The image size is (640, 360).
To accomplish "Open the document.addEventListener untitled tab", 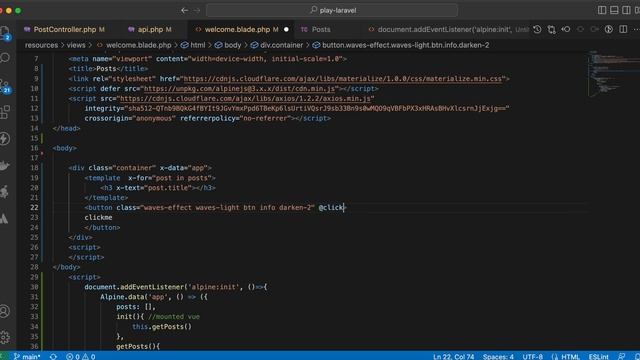I will tap(445, 29).
